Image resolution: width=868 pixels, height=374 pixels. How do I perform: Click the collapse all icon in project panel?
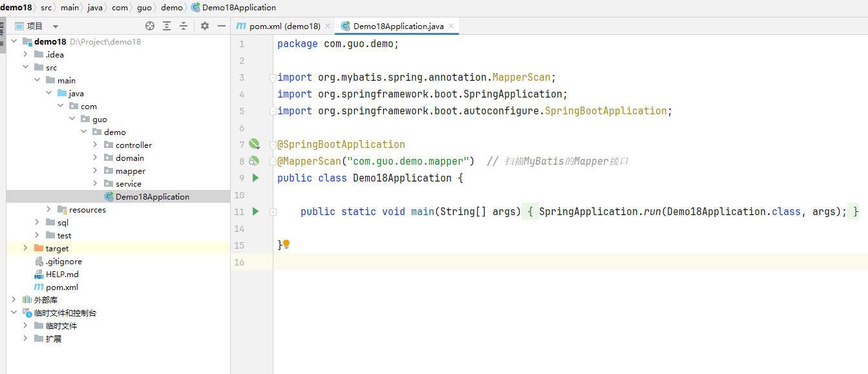[184, 26]
